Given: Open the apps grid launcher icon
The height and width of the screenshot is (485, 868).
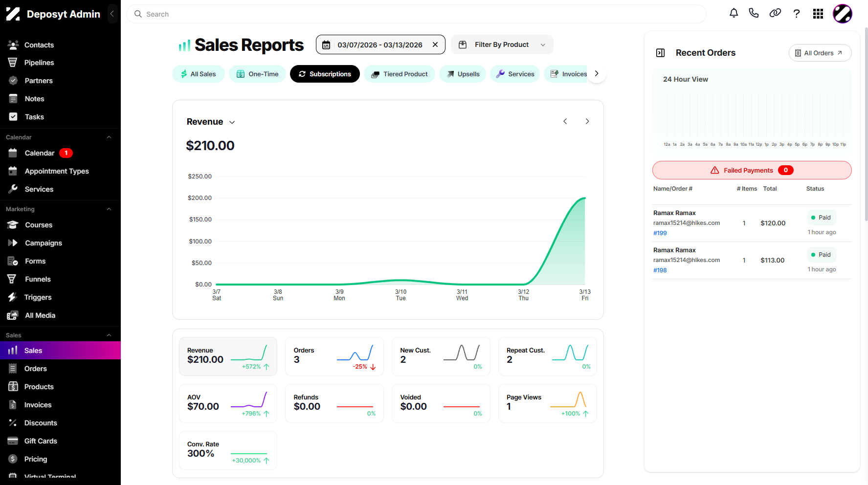Looking at the screenshot, I should 818,14.
